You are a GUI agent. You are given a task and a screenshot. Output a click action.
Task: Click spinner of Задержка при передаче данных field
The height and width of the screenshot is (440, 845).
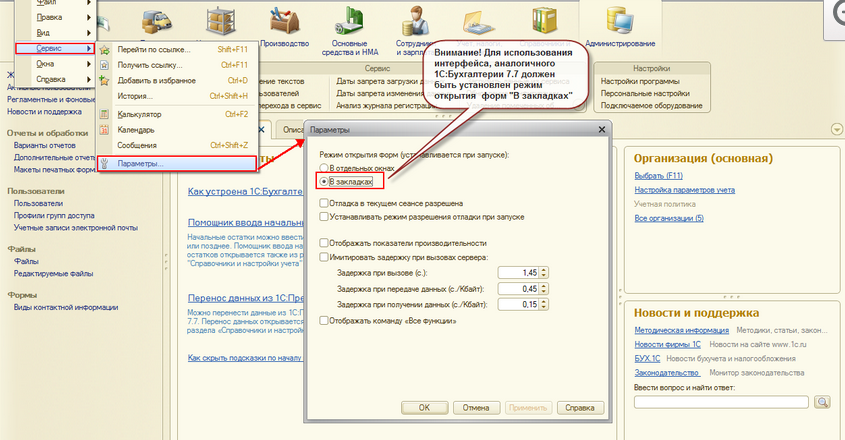tap(544, 288)
